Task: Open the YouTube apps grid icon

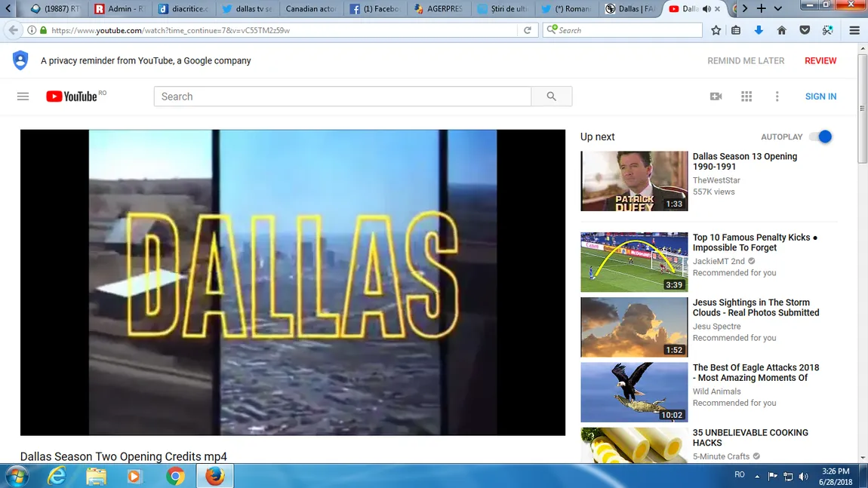Action: [x=746, y=97]
